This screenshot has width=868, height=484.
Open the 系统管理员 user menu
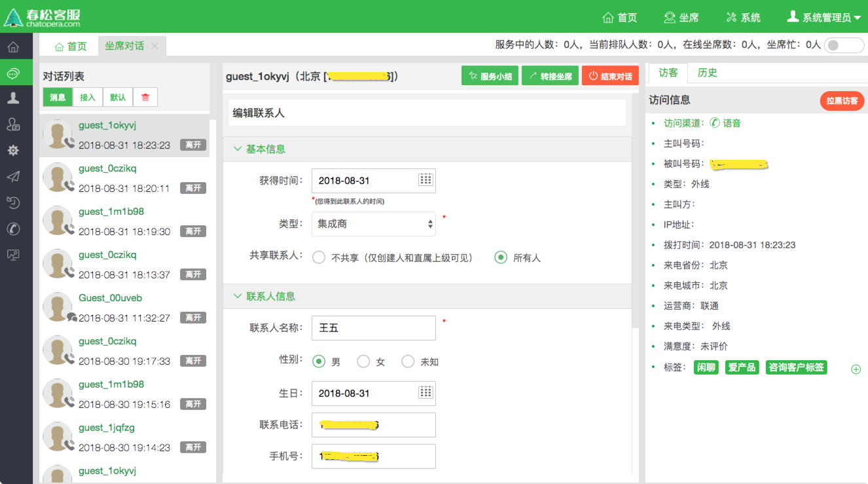tap(823, 17)
